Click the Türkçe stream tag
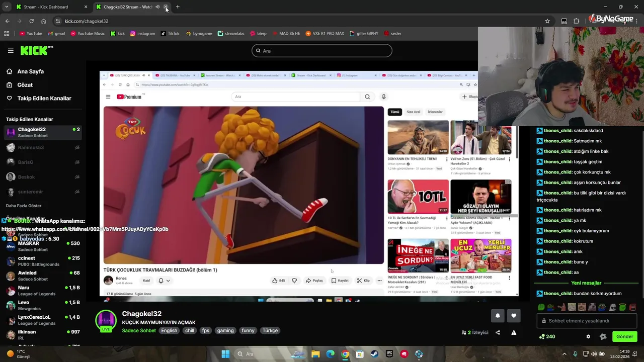Viewport: 644px width, 362px height. (x=270, y=330)
